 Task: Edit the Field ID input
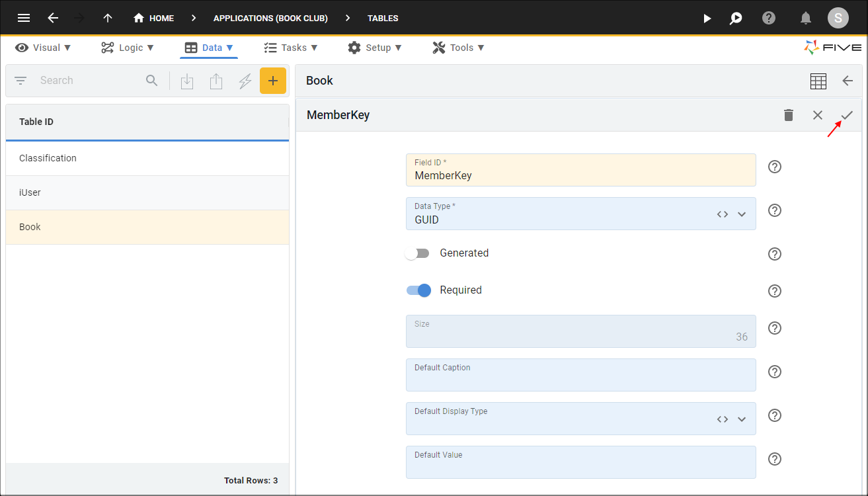click(580, 170)
